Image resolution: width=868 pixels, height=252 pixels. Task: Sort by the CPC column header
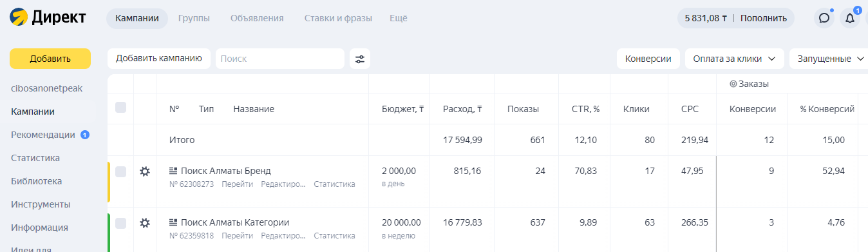pyautogui.click(x=690, y=109)
